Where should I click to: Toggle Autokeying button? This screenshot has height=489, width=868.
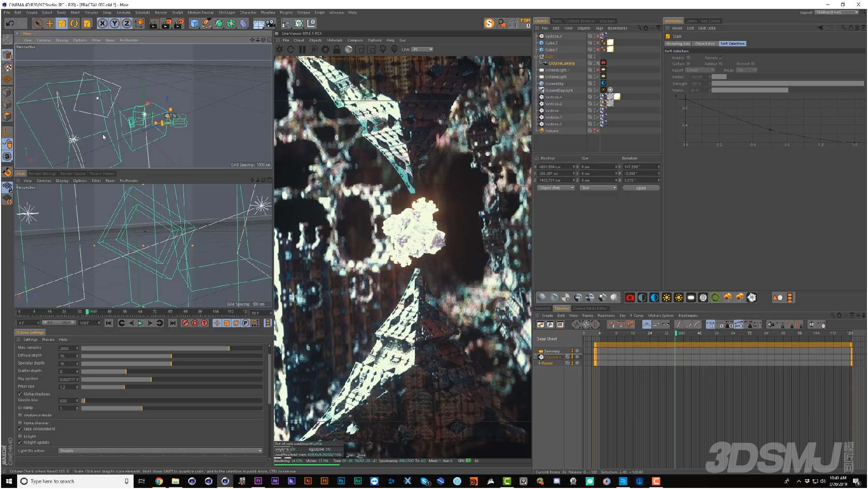195,323
